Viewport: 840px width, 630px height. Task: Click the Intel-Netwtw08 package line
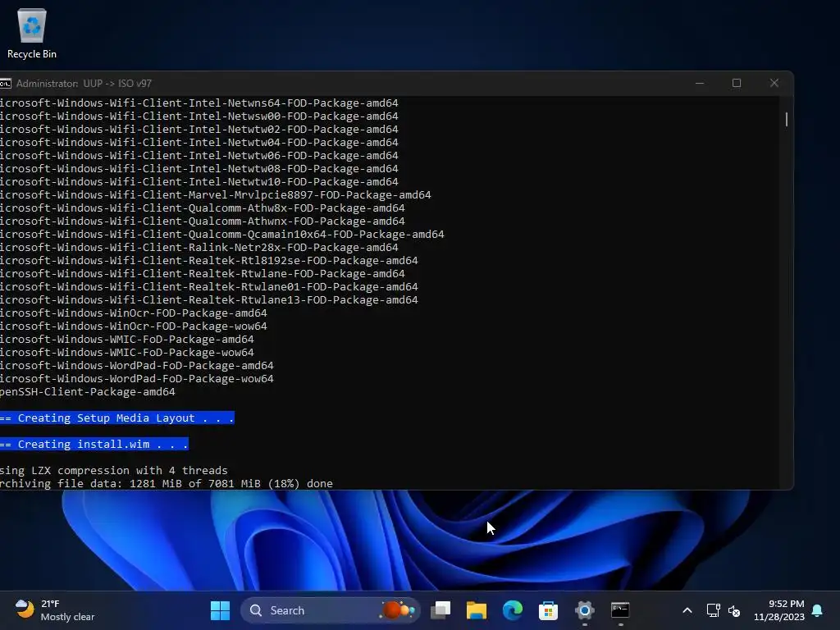pos(199,169)
